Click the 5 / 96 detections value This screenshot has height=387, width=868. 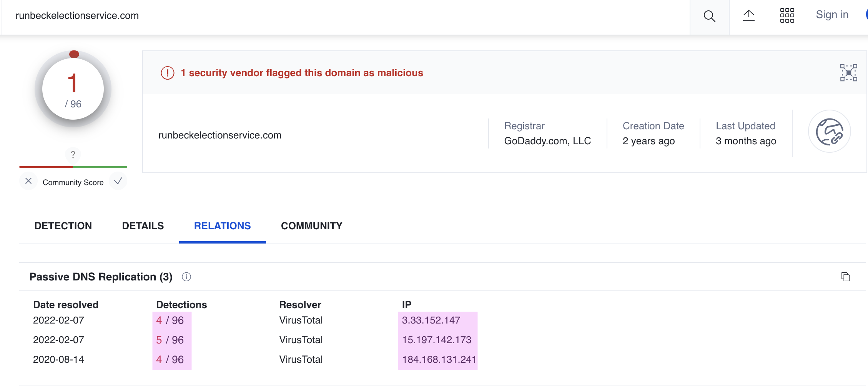[170, 340]
